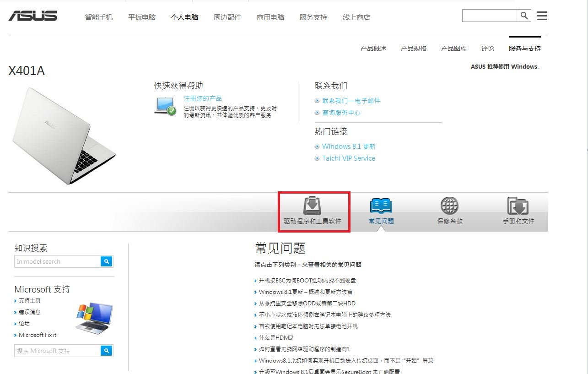Switch to the 产品规格 tab

coord(413,48)
